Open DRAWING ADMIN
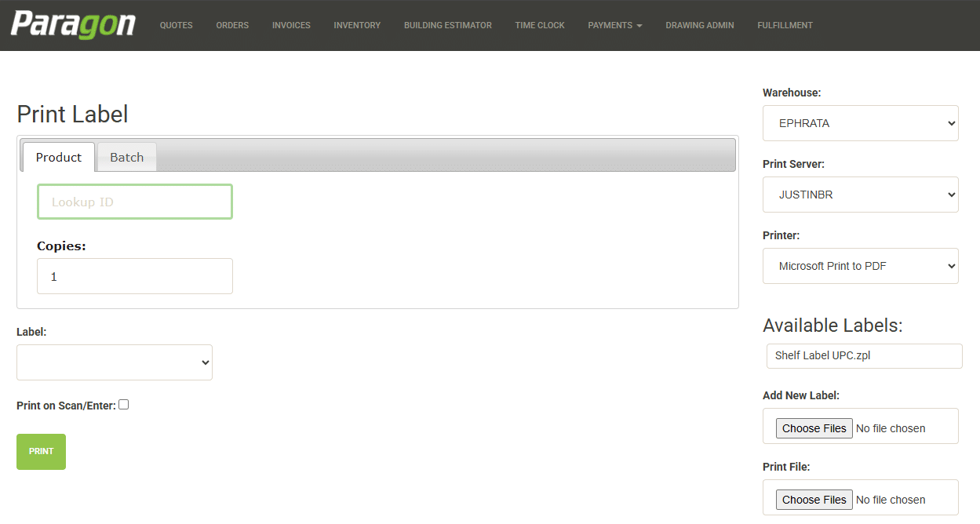Image resolution: width=980 pixels, height=524 pixels. tap(699, 24)
